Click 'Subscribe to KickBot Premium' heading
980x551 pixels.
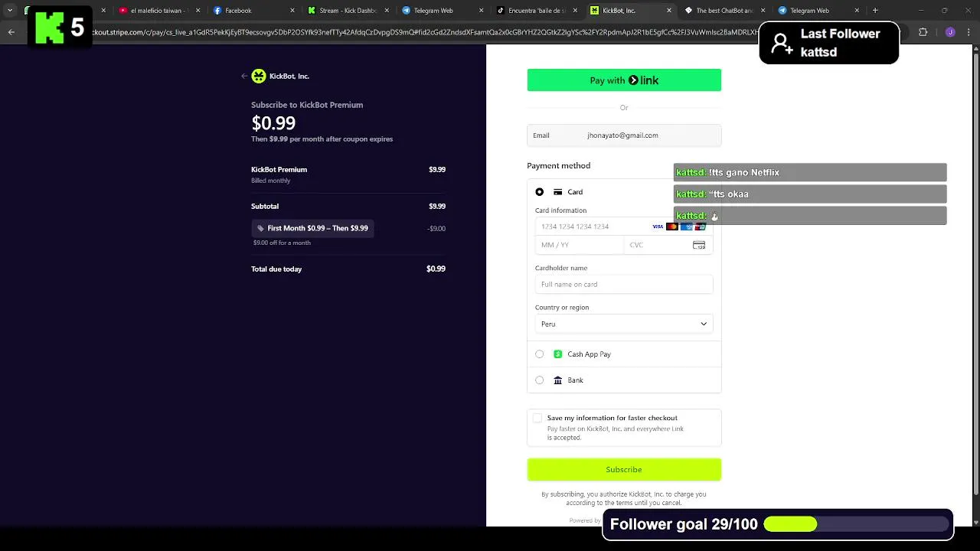(x=307, y=105)
